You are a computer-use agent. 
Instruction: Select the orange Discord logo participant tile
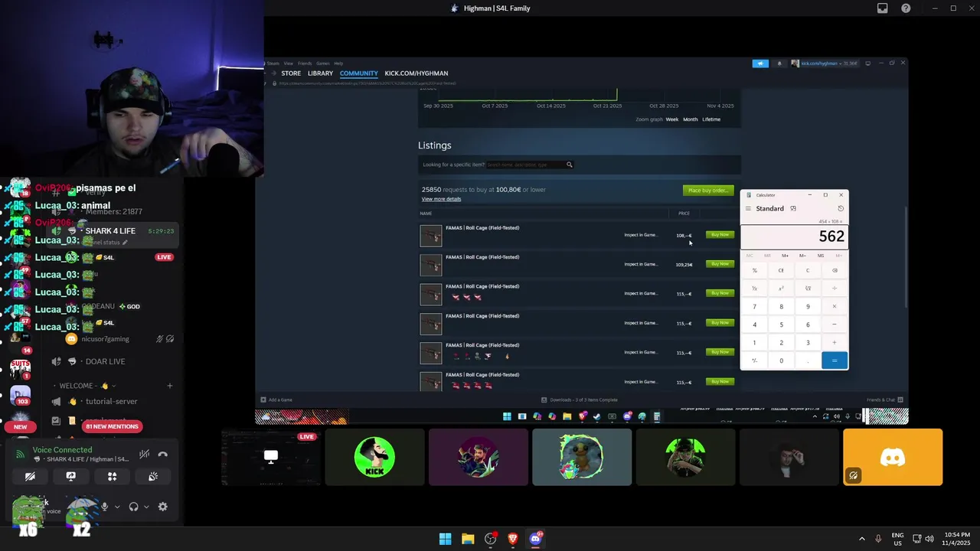893,457
